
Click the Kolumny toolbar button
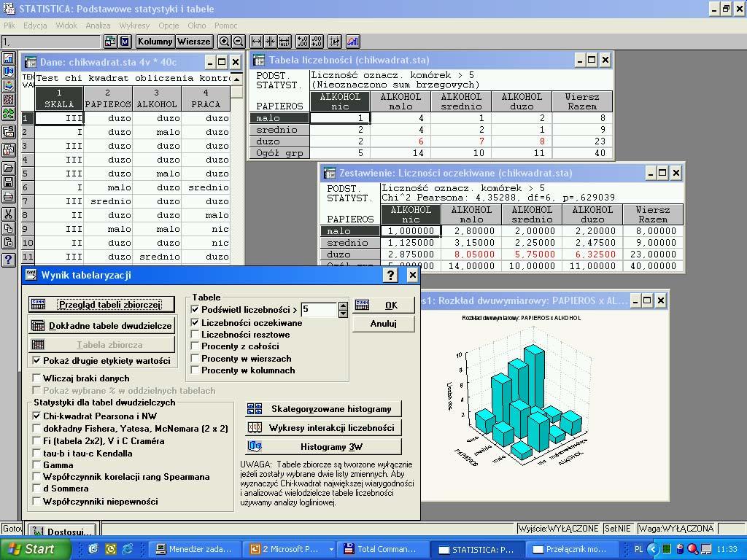(x=155, y=42)
